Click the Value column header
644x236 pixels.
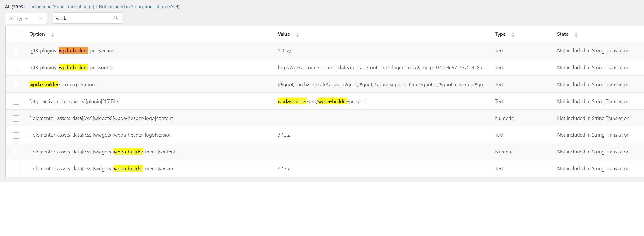point(284,34)
